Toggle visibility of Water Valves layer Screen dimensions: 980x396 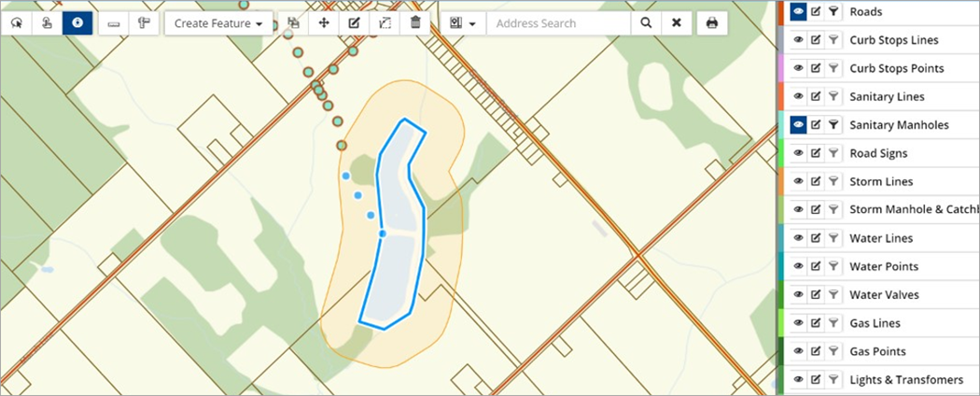pos(798,294)
